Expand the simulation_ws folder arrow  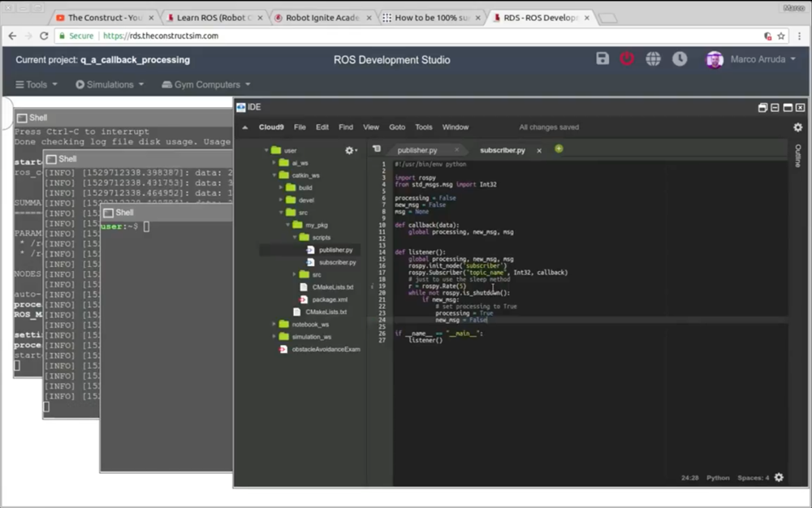point(274,336)
